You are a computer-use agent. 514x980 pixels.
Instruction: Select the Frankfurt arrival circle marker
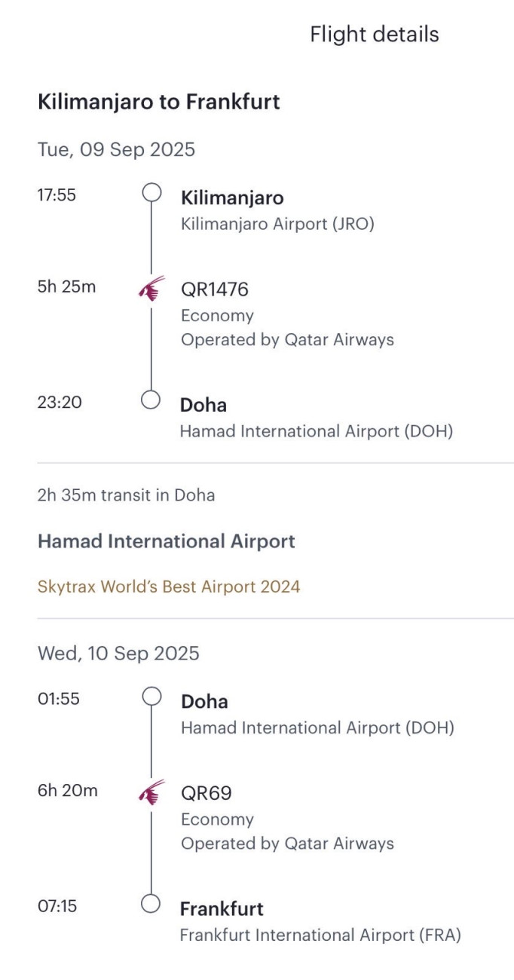[151, 904]
